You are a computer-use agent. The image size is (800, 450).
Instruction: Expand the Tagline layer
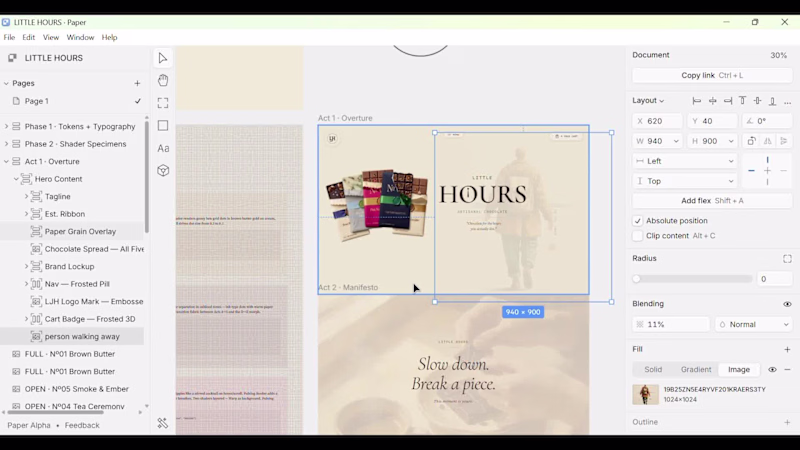[26, 196]
